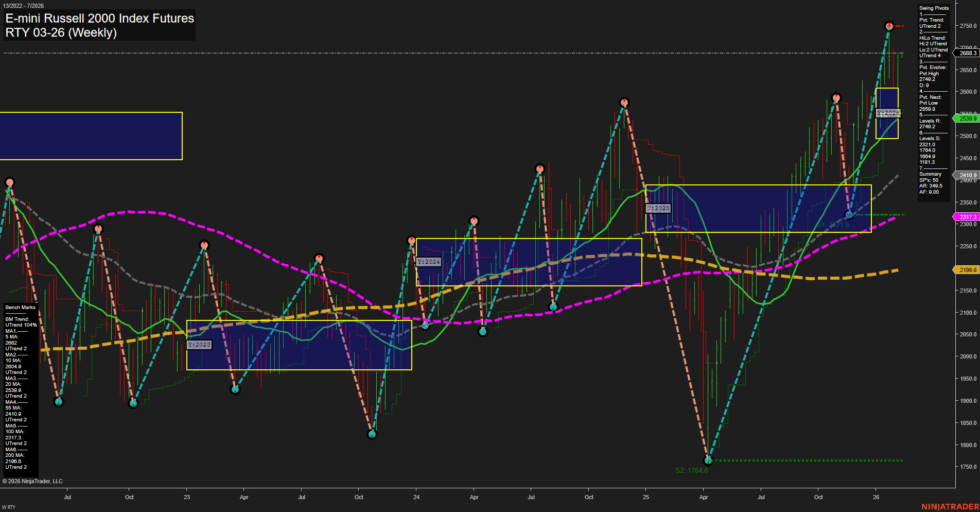Click the RTY 03-26 Weekly chart title
The height and width of the screenshot is (512, 980).
point(62,32)
